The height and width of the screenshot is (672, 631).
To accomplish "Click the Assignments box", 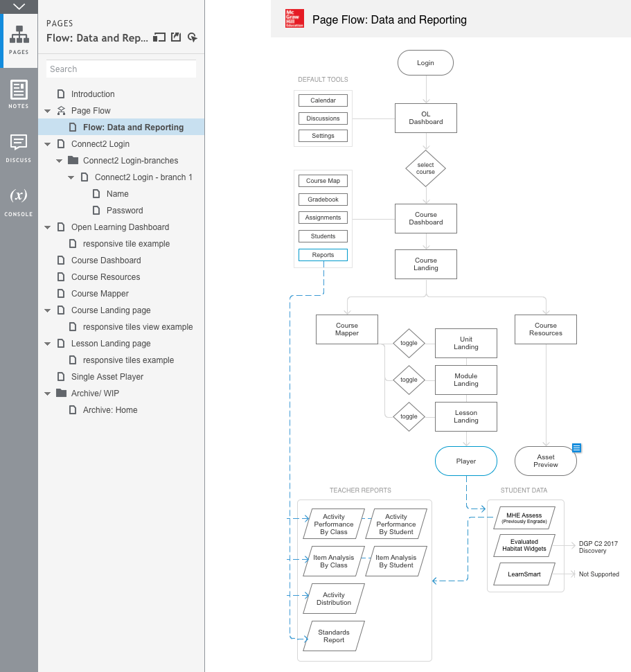I will click(x=323, y=218).
